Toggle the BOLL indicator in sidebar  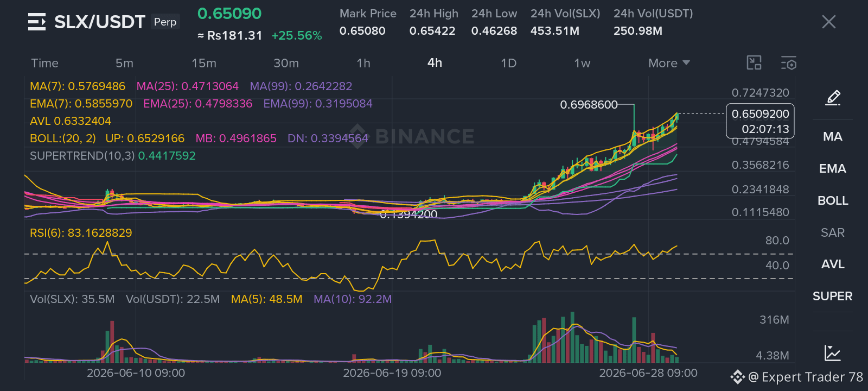click(x=833, y=200)
